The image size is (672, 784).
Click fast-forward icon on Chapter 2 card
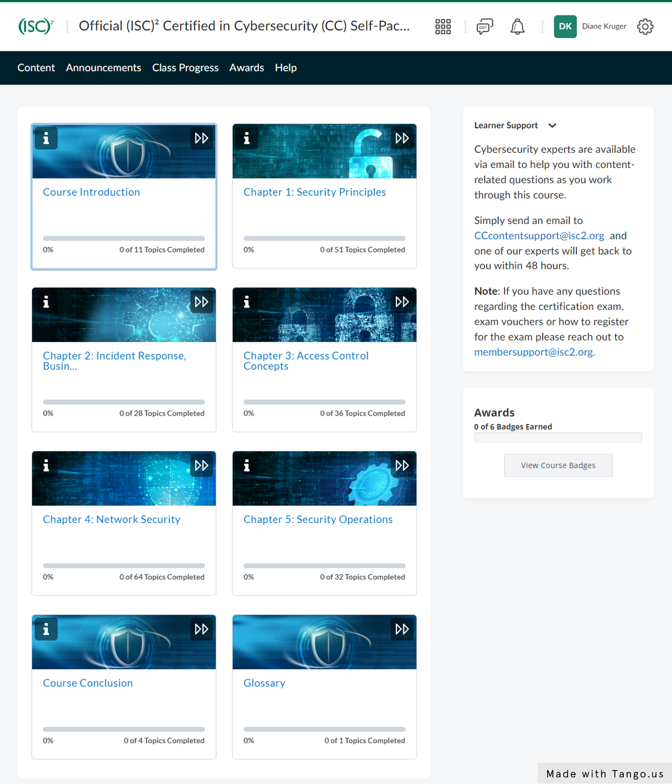tap(202, 302)
